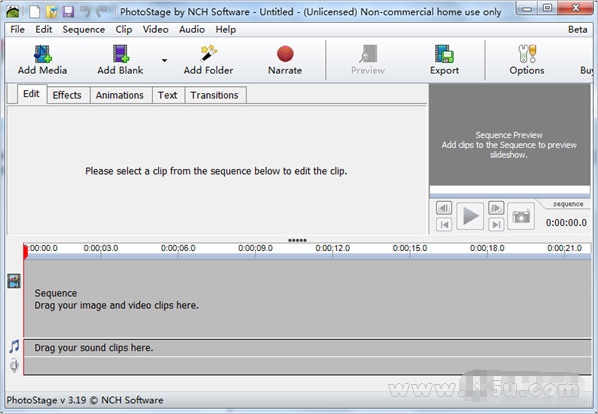Click the timeline ruler at 0:00:03.0

(101, 249)
